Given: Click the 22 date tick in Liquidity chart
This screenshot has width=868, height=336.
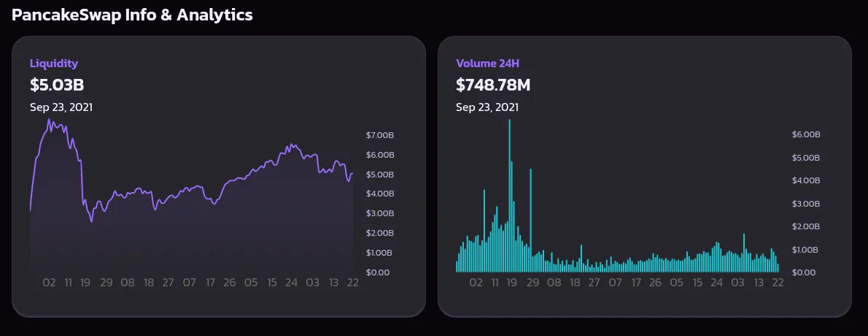Looking at the screenshot, I should point(352,282).
